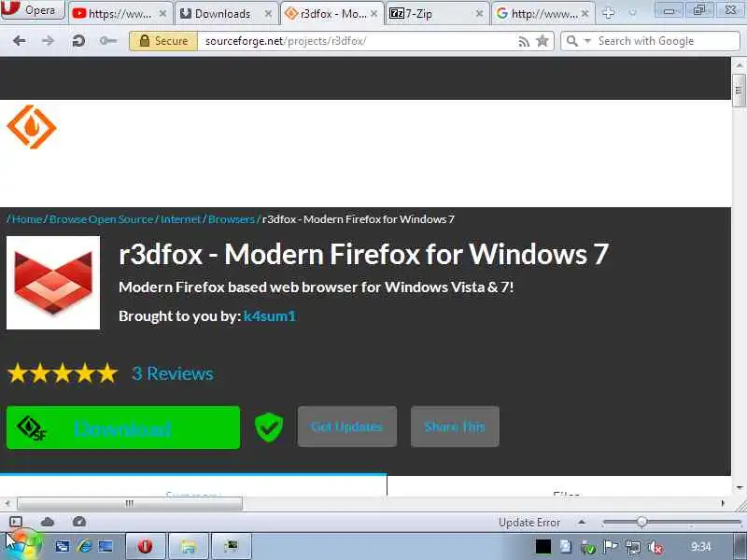This screenshot has width=747, height=560.
Task: Click the Get Updates button
Action: [x=346, y=427]
